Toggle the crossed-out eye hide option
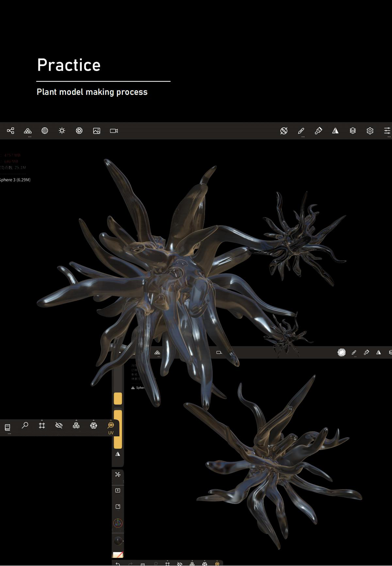 click(x=59, y=426)
